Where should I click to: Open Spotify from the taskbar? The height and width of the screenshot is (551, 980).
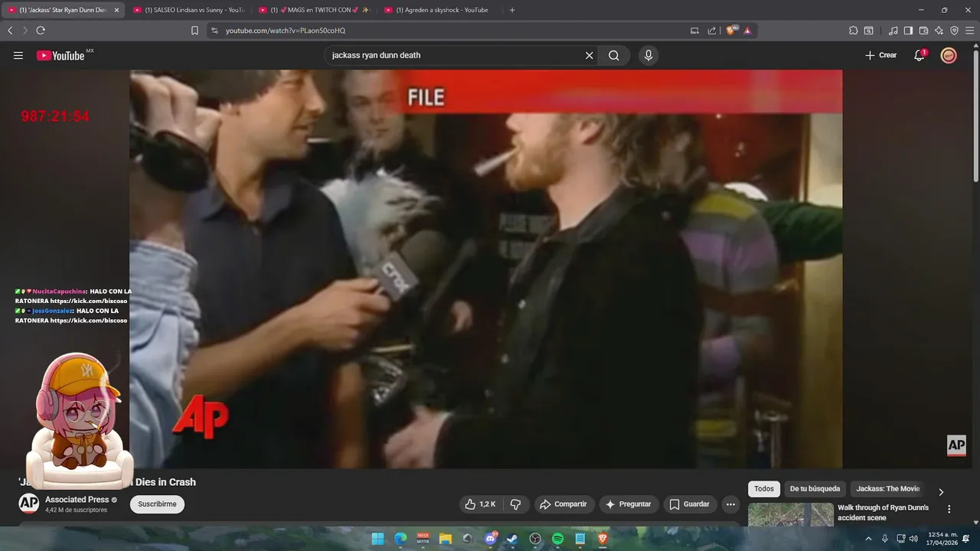(x=558, y=539)
